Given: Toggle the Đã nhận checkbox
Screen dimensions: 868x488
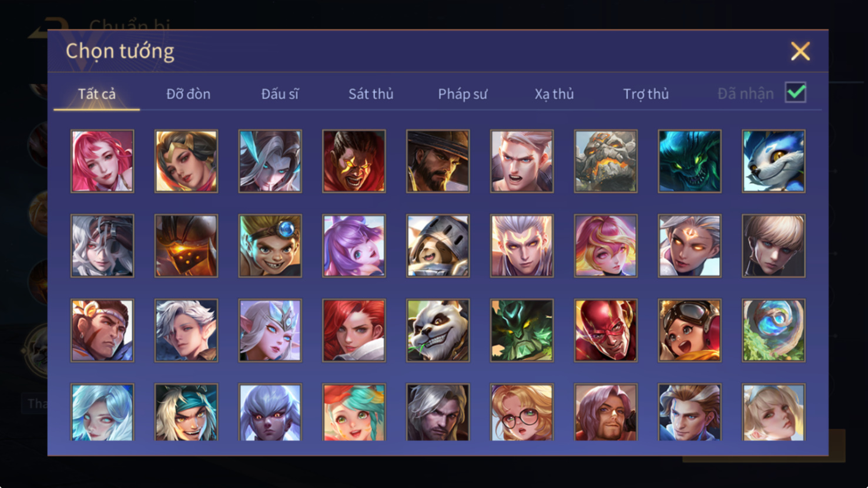Looking at the screenshot, I should click(796, 93).
